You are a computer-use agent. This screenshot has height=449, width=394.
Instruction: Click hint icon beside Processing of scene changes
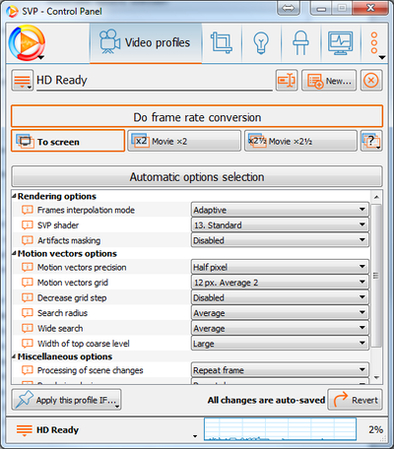[x=27, y=370]
